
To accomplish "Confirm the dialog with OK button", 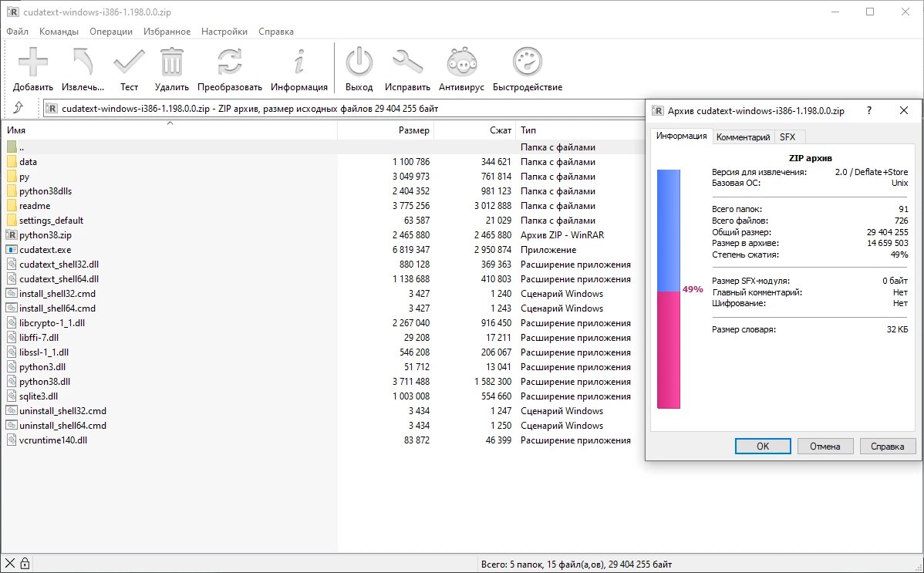I will pyautogui.click(x=763, y=447).
